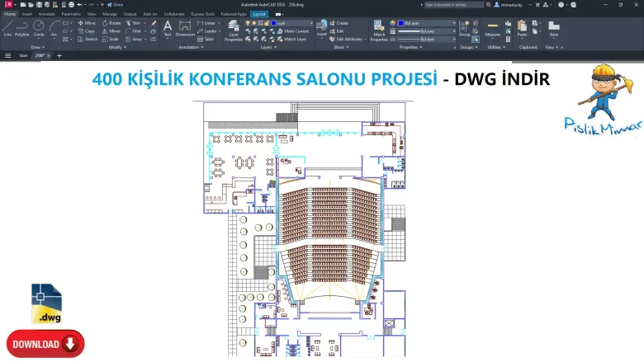Activate the Stretch command
The image size is (644, 362).
tap(88, 40)
